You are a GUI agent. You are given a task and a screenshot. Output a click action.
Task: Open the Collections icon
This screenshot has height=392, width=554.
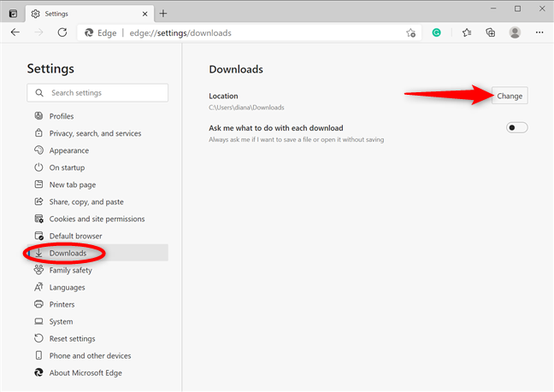click(491, 32)
